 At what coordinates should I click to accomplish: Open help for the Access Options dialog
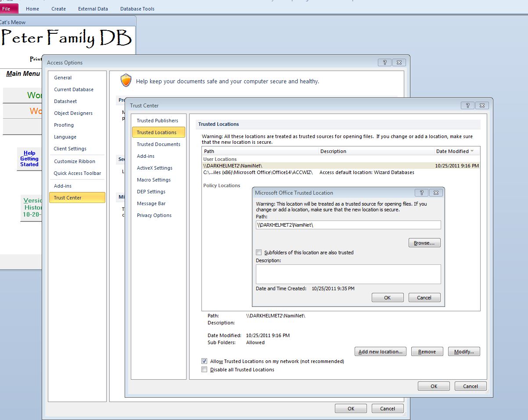(384, 63)
